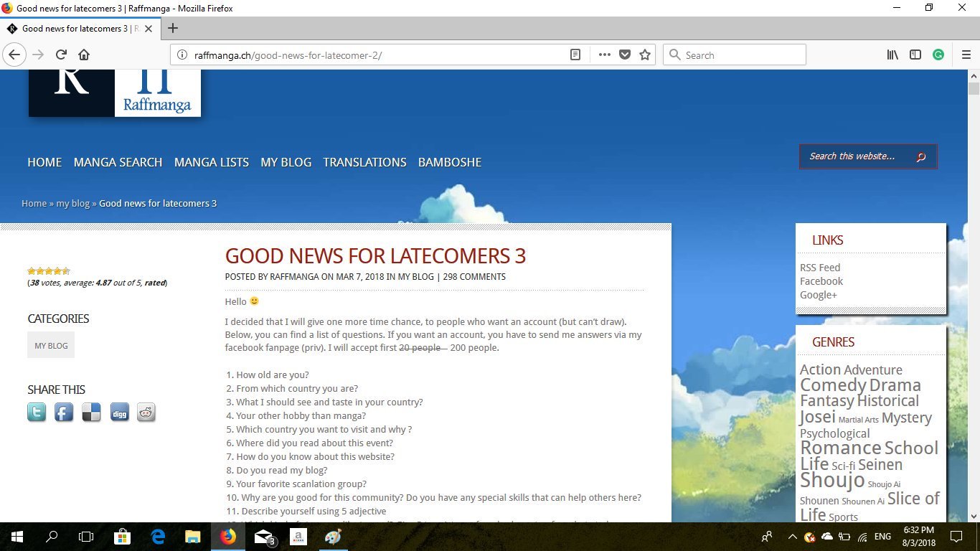
Task: Rate the post using the stars
Action: pos(49,271)
